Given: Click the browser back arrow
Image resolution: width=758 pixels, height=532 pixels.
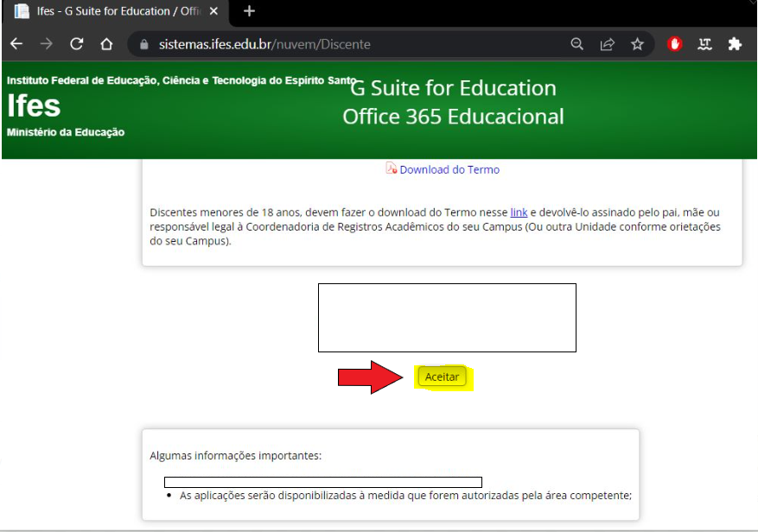Looking at the screenshot, I should [x=16, y=44].
